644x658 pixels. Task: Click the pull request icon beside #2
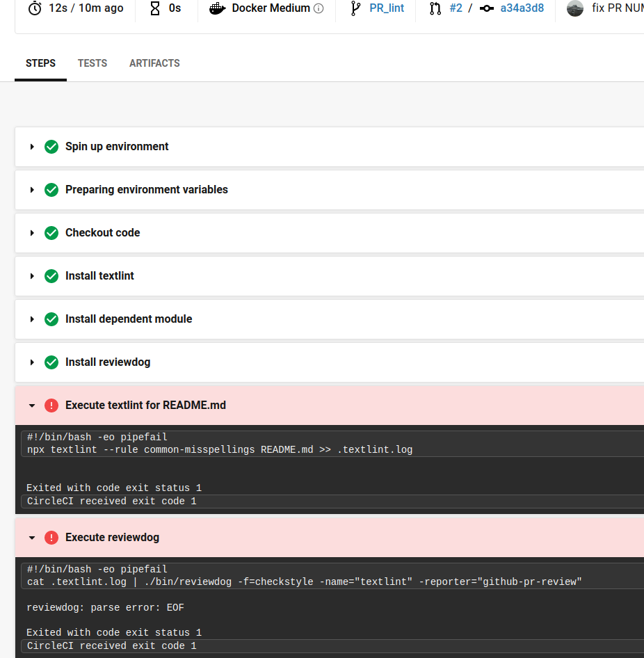click(435, 8)
